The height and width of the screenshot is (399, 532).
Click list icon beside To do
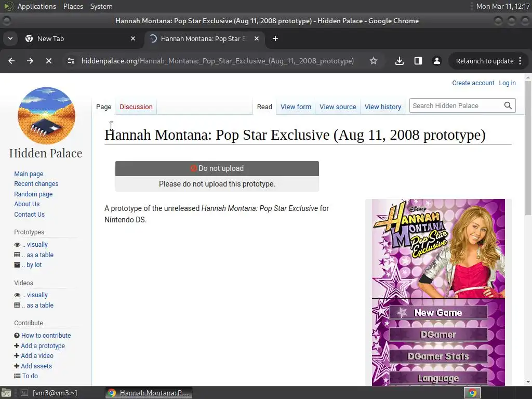tap(17, 376)
